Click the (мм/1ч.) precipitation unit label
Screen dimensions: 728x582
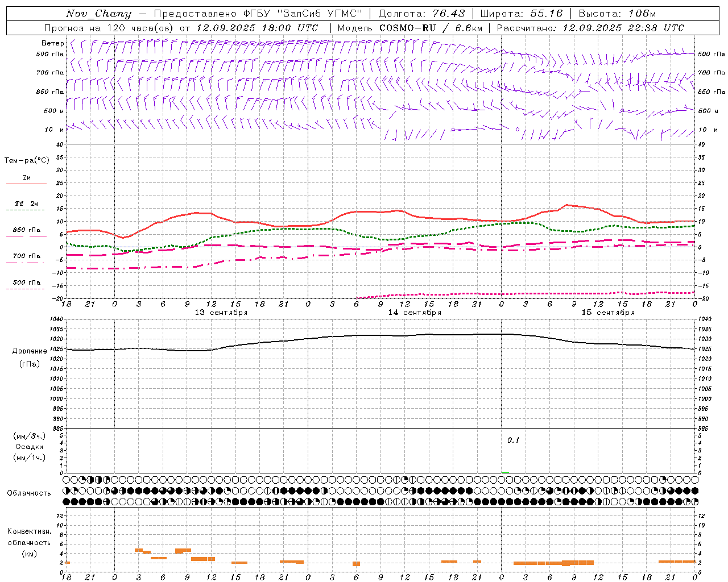(x=30, y=458)
